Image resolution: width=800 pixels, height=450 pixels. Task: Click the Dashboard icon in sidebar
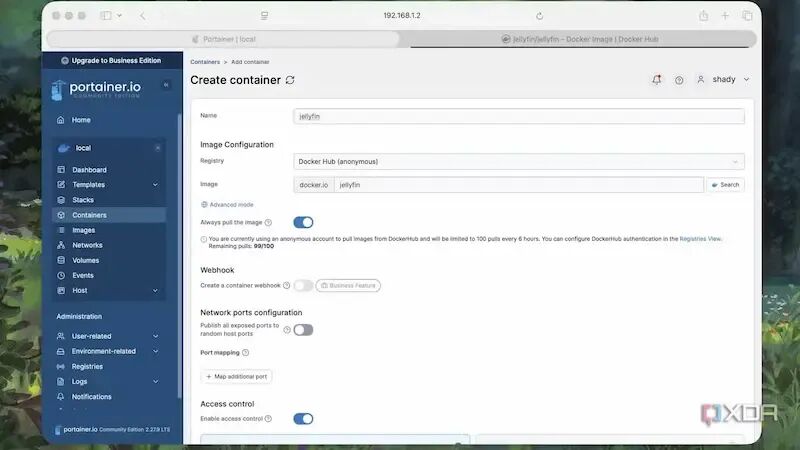click(61, 169)
